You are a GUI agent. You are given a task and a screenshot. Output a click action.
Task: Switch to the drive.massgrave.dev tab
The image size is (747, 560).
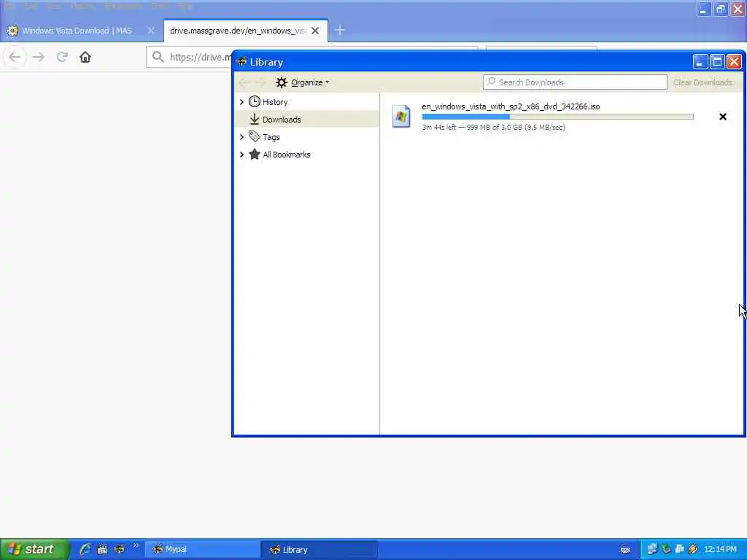tap(237, 31)
